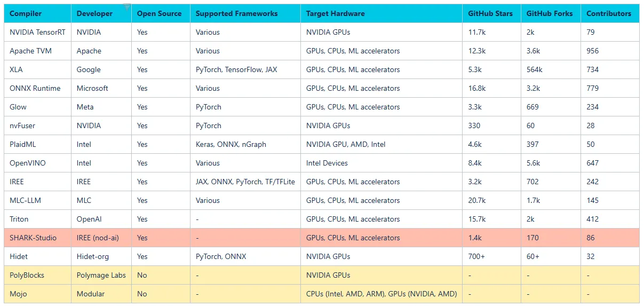Screen dimensions: 644x306
Task: Click the 779 contributors cell
Action: (x=610, y=88)
